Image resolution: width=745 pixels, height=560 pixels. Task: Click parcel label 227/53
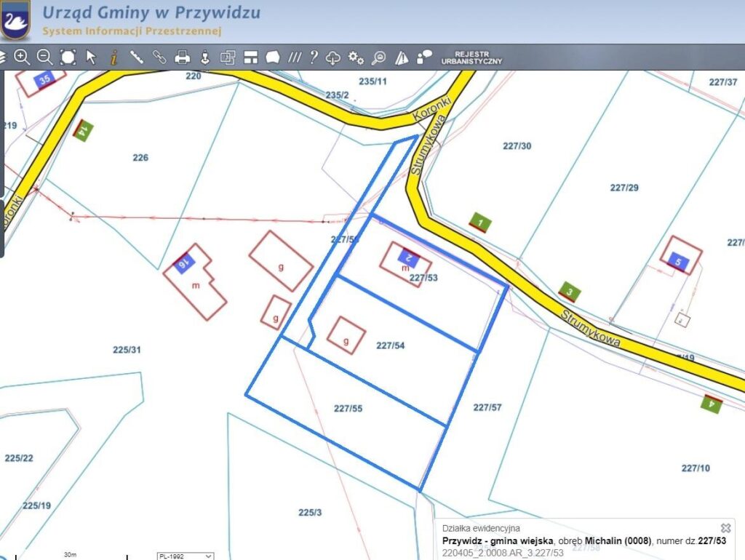423,277
